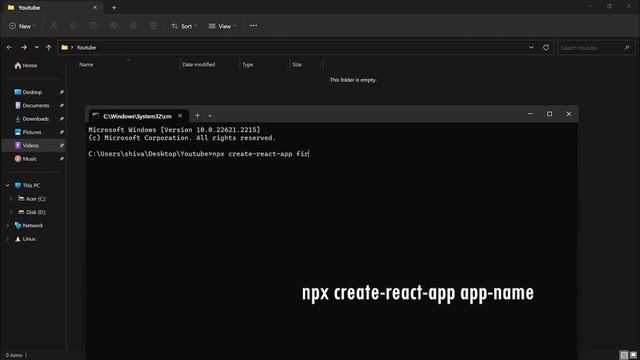Go forward using the Explorer forward arrow
The height and width of the screenshot is (360, 640).
click(x=24, y=47)
